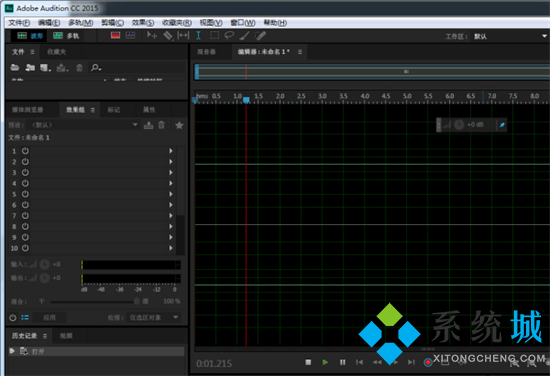Import file icon in Files panel

pos(30,67)
